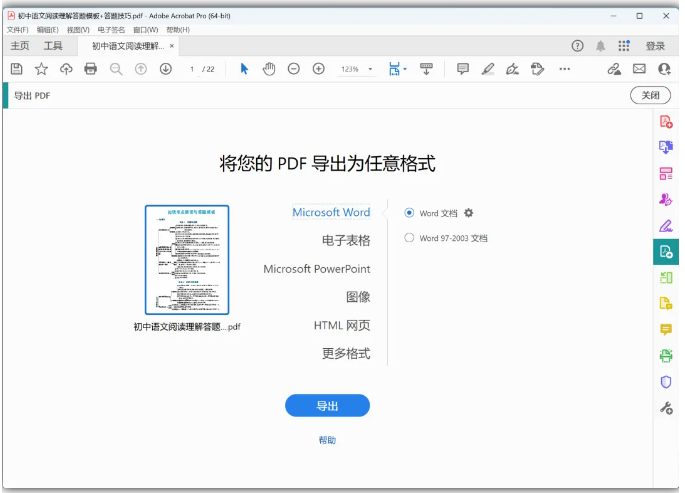685x493 pixels.
Task: Open the 视图(V) menu
Action: pos(78,30)
